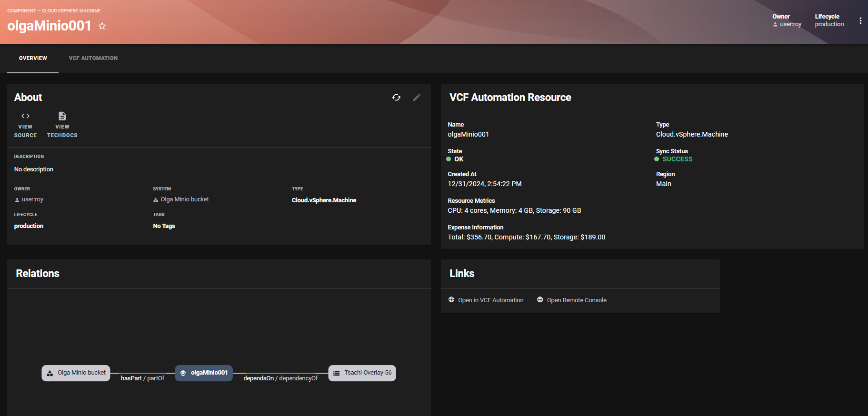Open the VCF Automation tab
This screenshot has width=868, height=416.
(x=93, y=59)
